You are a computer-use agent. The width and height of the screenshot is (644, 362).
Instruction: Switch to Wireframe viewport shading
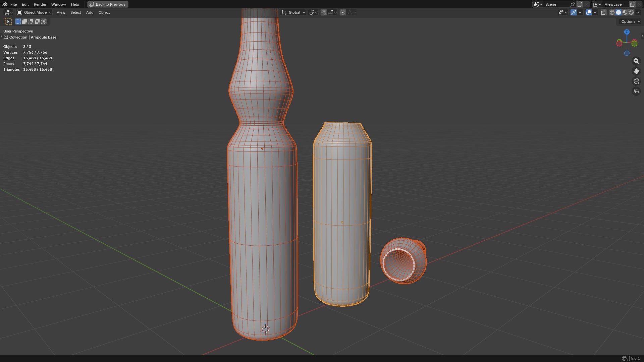point(612,12)
